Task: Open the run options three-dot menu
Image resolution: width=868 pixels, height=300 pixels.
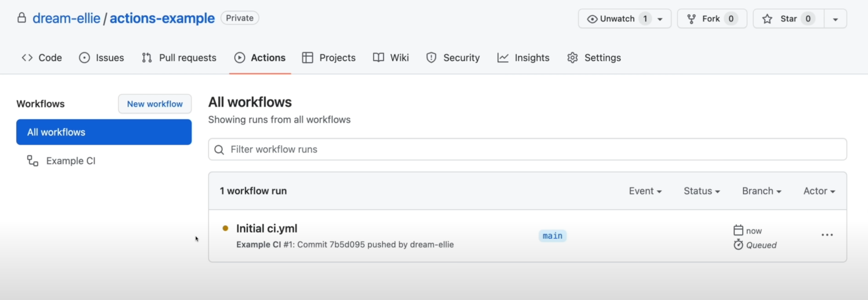Action: (x=827, y=235)
